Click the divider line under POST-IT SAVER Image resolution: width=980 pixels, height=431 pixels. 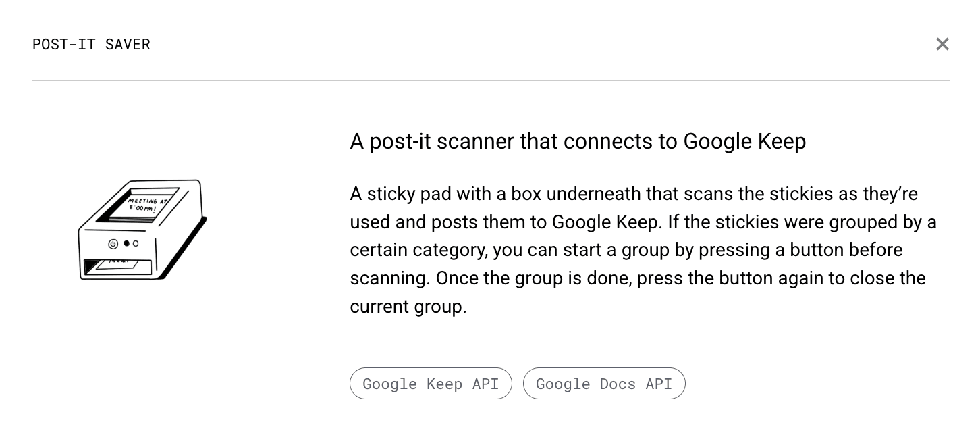coord(491,80)
